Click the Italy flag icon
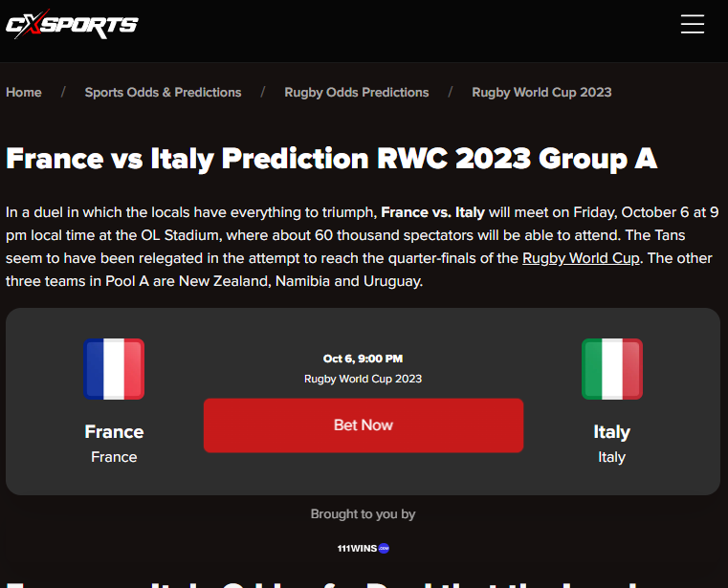Viewport: 728px width, 588px height. 612,369
